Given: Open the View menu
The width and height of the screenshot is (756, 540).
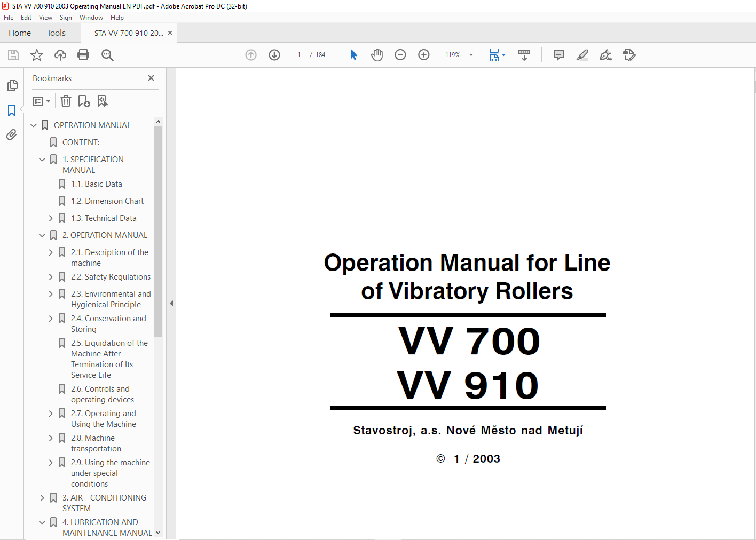Looking at the screenshot, I should pyautogui.click(x=45, y=18).
